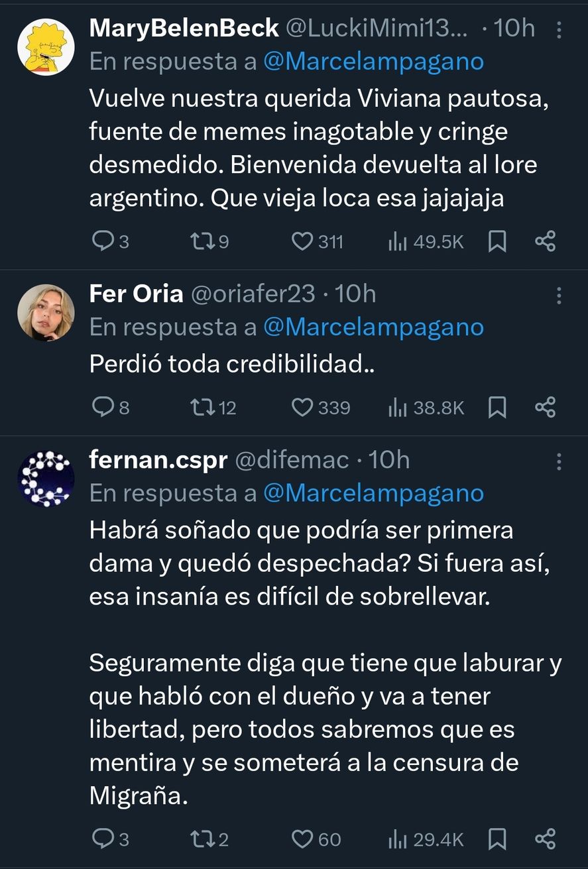Image resolution: width=588 pixels, height=869 pixels.
Task: Open @Marcelampagano link in fernan.cspr's reply
Action: [x=373, y=493]
